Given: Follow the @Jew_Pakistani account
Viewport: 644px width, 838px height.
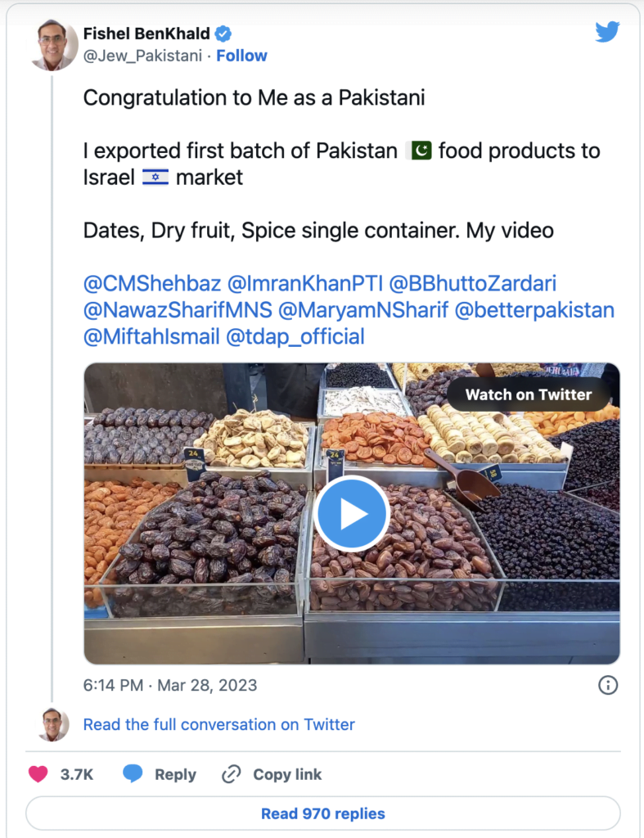Looking at the screenshot, I should pos(241,56).
